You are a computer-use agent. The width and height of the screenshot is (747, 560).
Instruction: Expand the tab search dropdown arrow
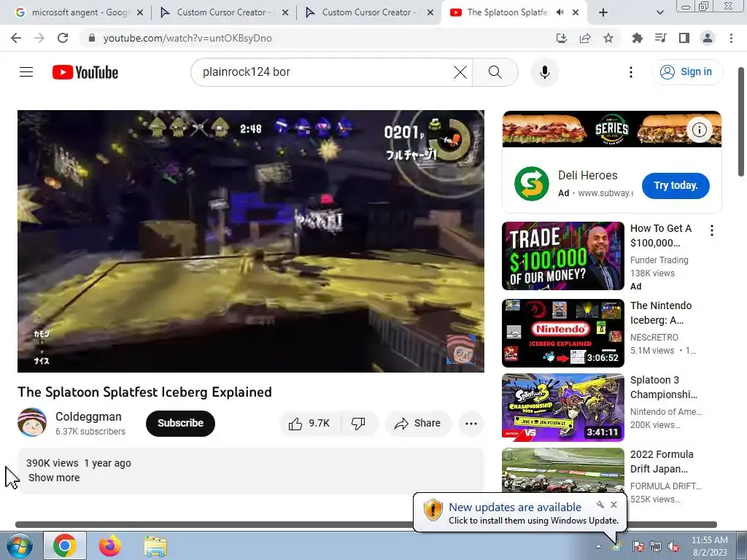pyautogui.click(x=659, y=13)
